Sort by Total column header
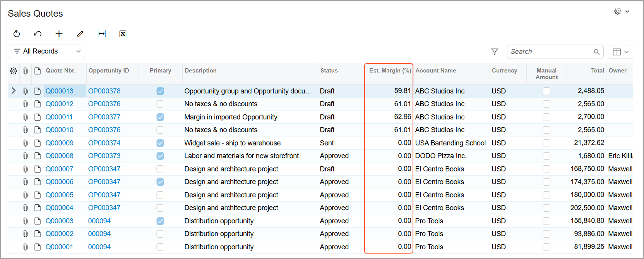Viewport: 644px width, 259px height. 598,71
